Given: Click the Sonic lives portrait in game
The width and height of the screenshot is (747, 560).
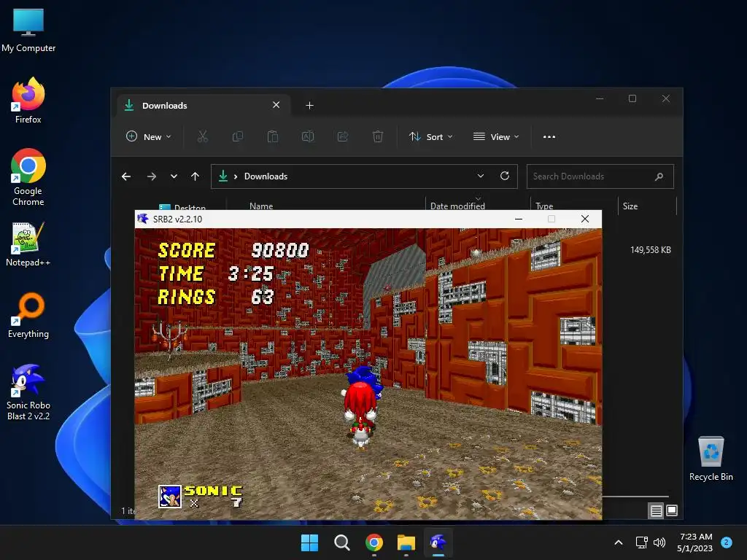Looking at the screenshot, I should click(x=169, y=497).
